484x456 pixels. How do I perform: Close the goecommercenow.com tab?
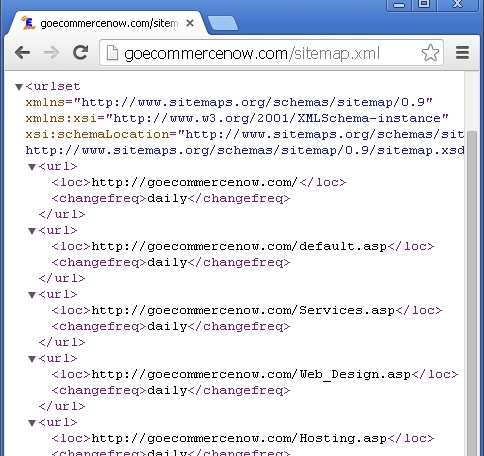coord(190,23)
